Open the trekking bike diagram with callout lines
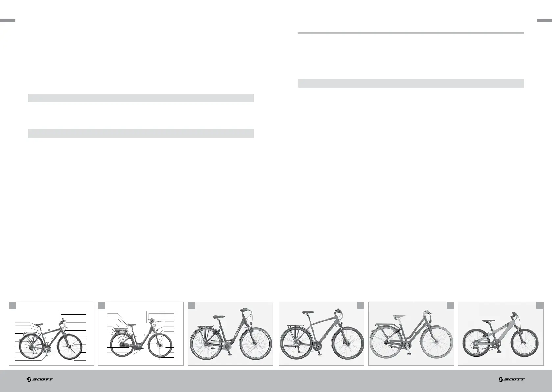The width and height of the screenshot is (552, 392). click(x=51, y=334)
